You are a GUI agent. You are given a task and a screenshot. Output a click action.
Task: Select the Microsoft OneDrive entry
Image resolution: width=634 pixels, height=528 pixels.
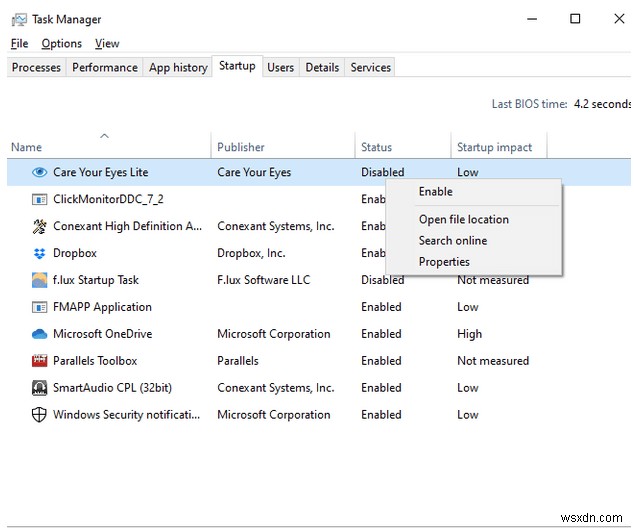[103, 334]
